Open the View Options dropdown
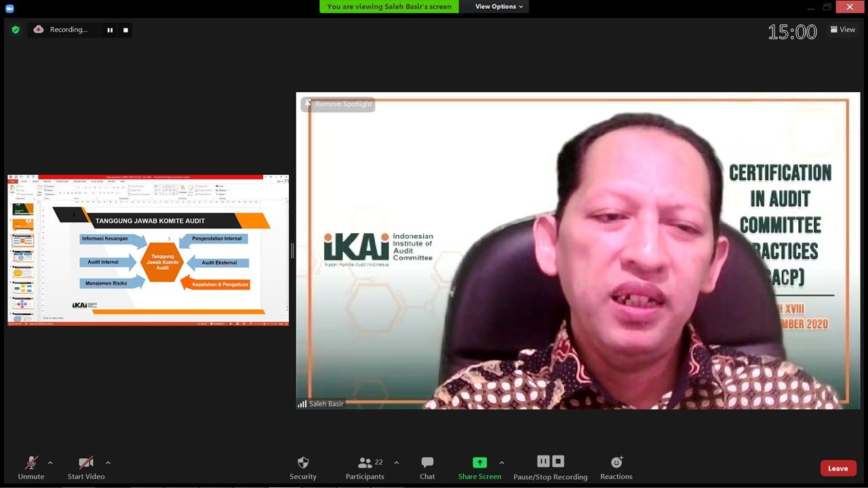The image size is (868, 488). pyautogui.click(x=500, y=7)
